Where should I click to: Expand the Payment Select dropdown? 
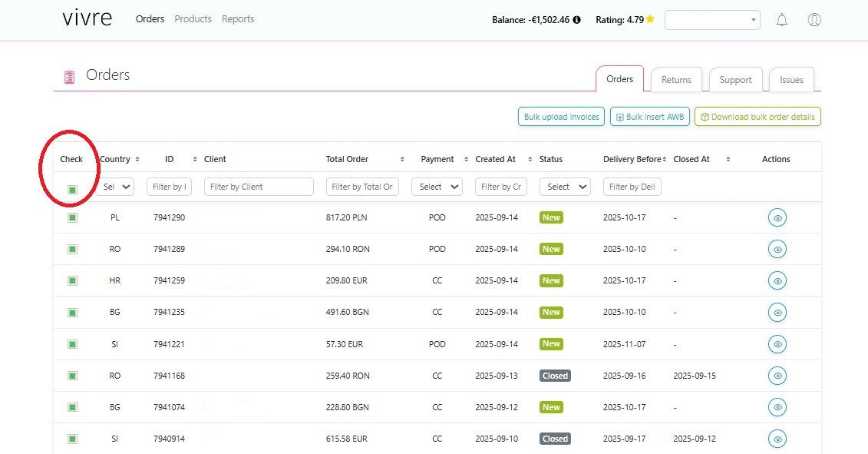[437, 187]
